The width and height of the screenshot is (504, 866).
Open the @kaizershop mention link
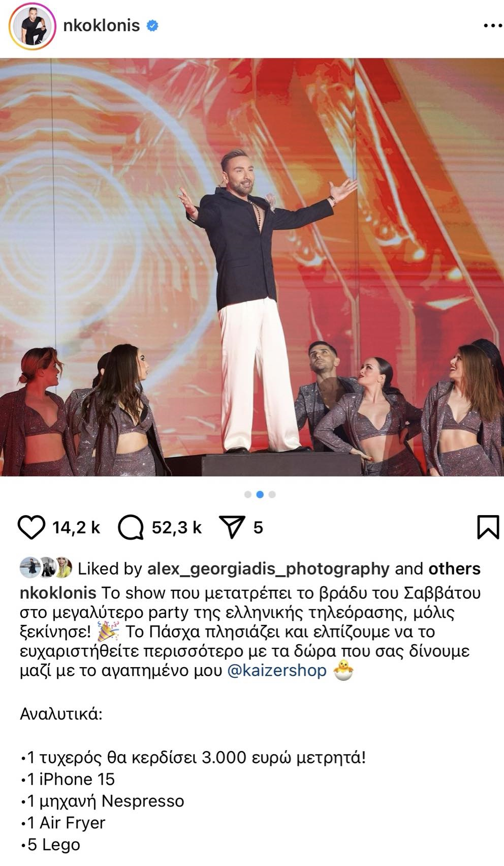click(x=277, y=670)
